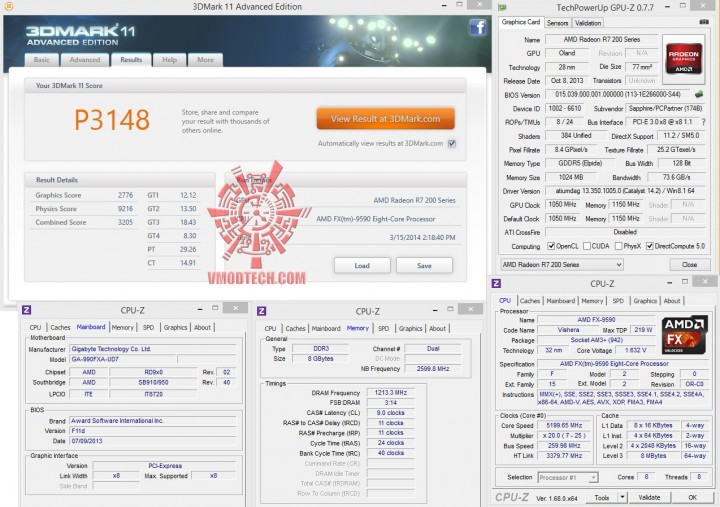720x507 pixels.
Task: Toggle Automatically view results at 3DMark.com checkbox
Action: (x=452, y=144)
